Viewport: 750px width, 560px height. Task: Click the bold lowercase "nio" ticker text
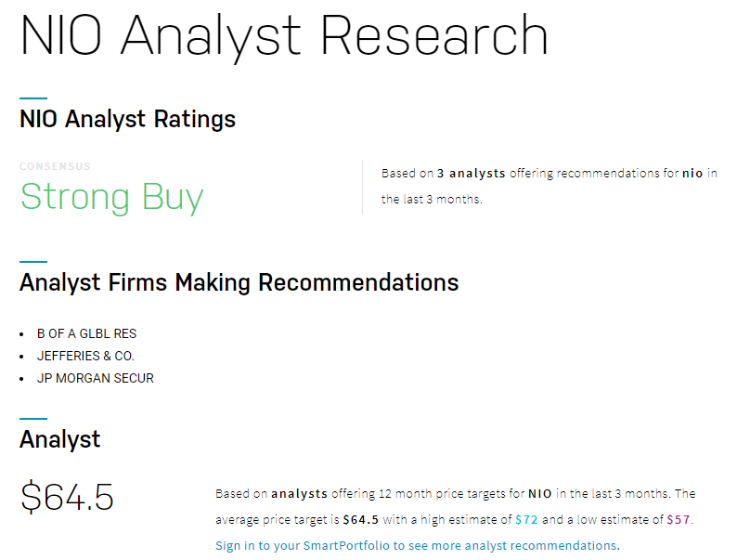coord(692,173)
